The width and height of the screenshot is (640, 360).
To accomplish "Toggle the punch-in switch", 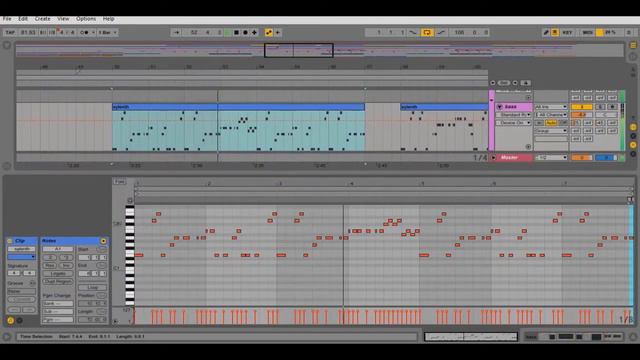I will coord(413,33).
